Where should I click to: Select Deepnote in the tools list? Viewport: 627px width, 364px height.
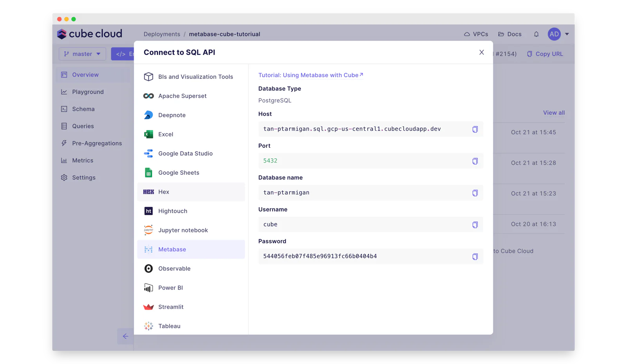[191, 115]
